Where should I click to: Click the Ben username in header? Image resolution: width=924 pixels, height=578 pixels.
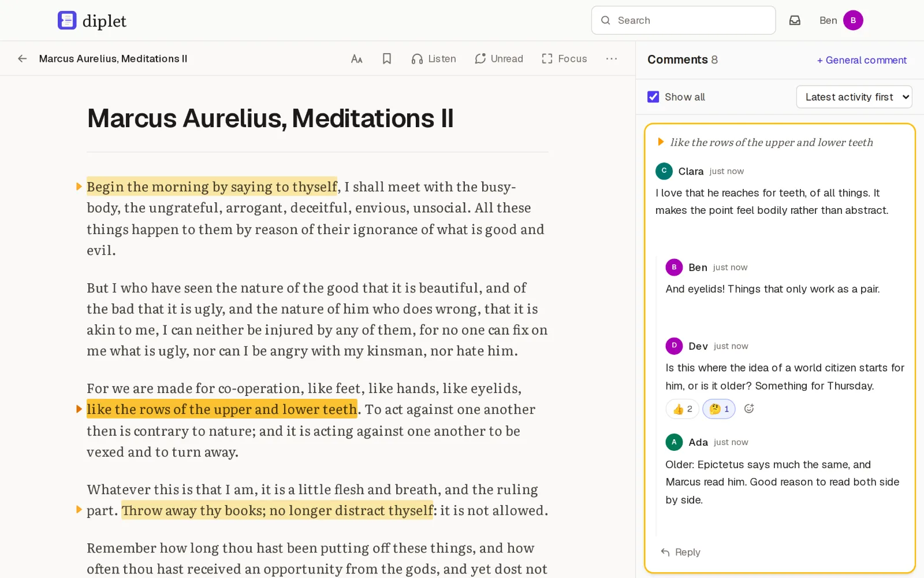[x=828, y=20]
